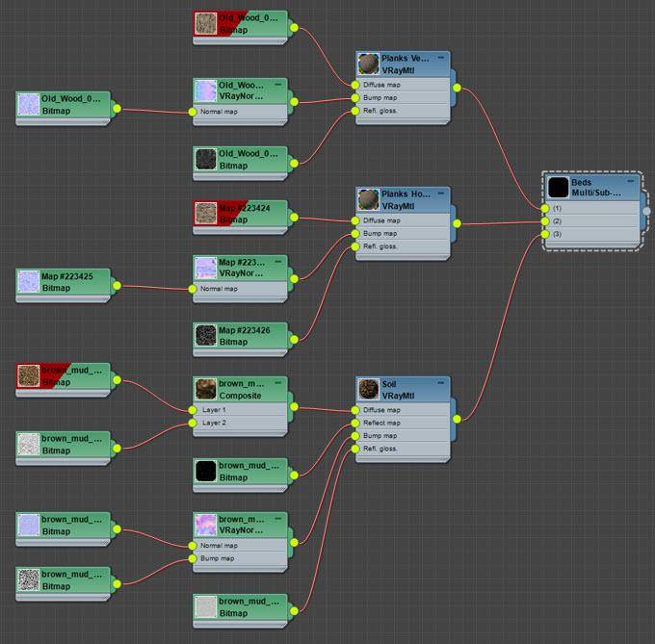Click Refl. gloss. input socket on Planks Ve...
Image resolution: width=655 pixels, height=644 pixels.
[x=356, y=111]
